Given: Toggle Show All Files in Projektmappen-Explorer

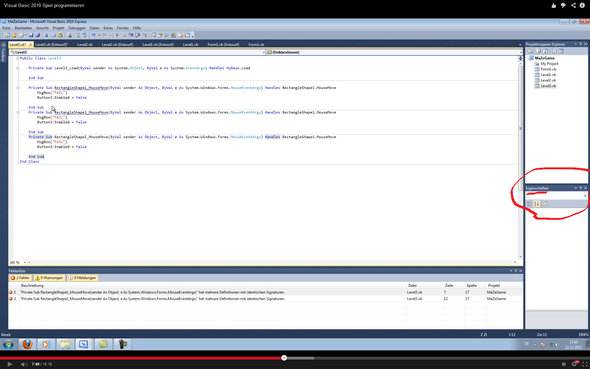Looking at the screenshot, I should click(538, 51).
